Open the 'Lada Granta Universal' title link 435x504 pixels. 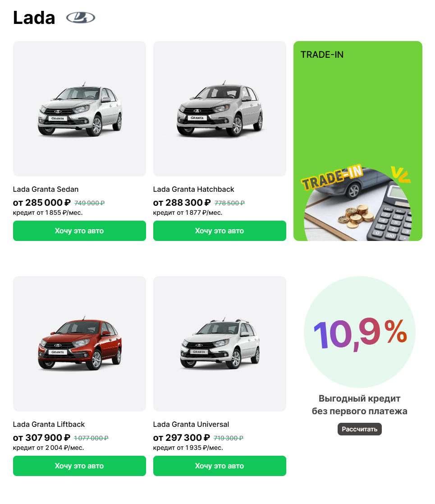(191, 424)
